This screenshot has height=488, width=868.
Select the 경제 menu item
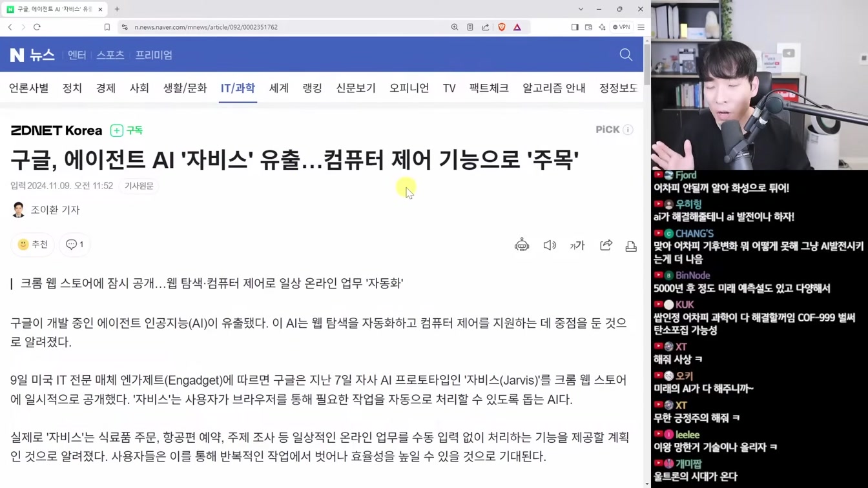(106, 88)
